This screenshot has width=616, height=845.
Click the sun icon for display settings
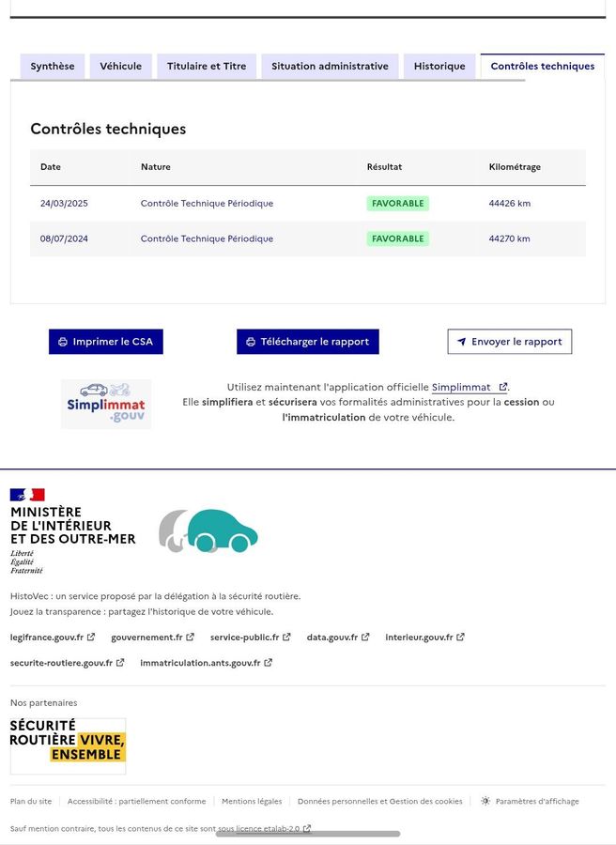pos(485,801)
